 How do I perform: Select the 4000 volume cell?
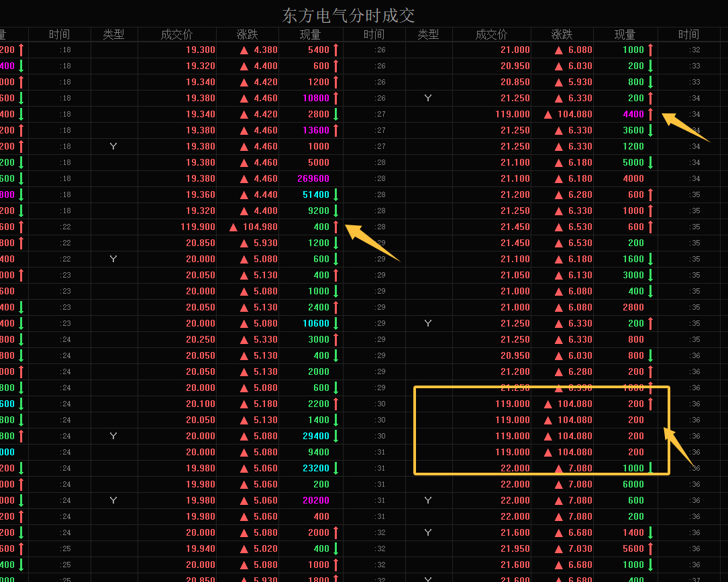pos(633,178)
